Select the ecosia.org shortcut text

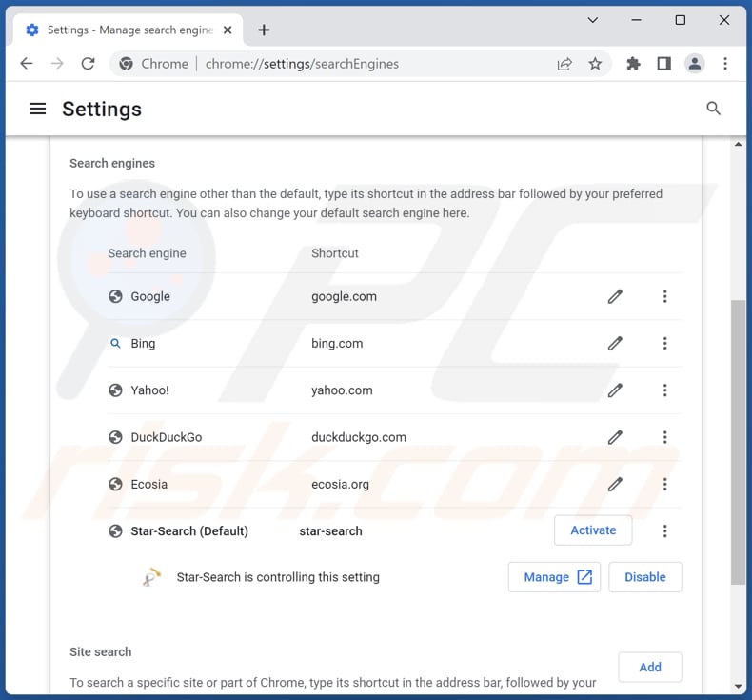pos(340,485)
